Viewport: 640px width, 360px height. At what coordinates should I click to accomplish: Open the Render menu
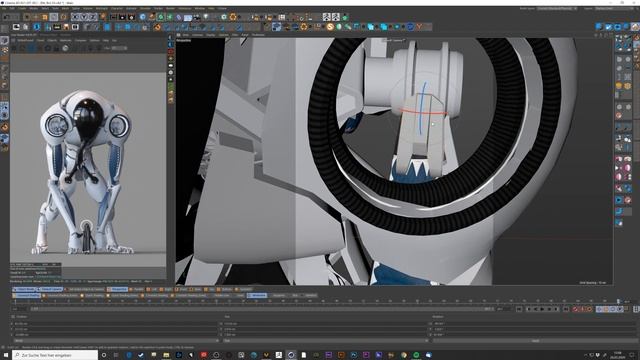click(170, 8)
